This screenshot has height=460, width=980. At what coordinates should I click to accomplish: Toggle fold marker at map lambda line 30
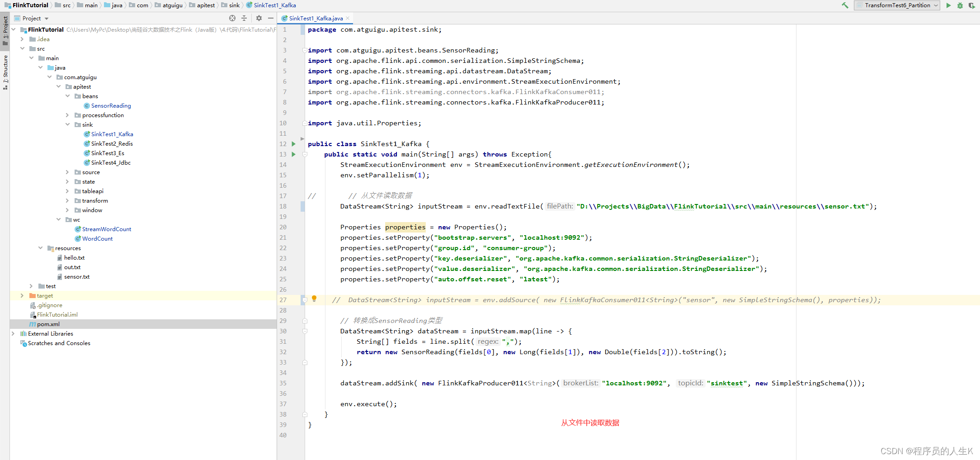pyautogui.click(x=305, y=331)
